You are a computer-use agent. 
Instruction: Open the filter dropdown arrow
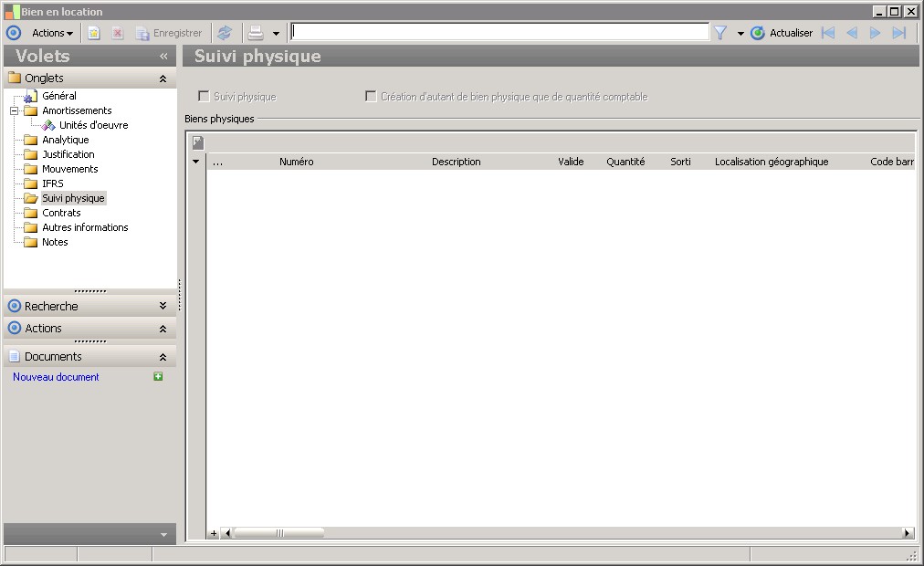[x=740, y=34]
